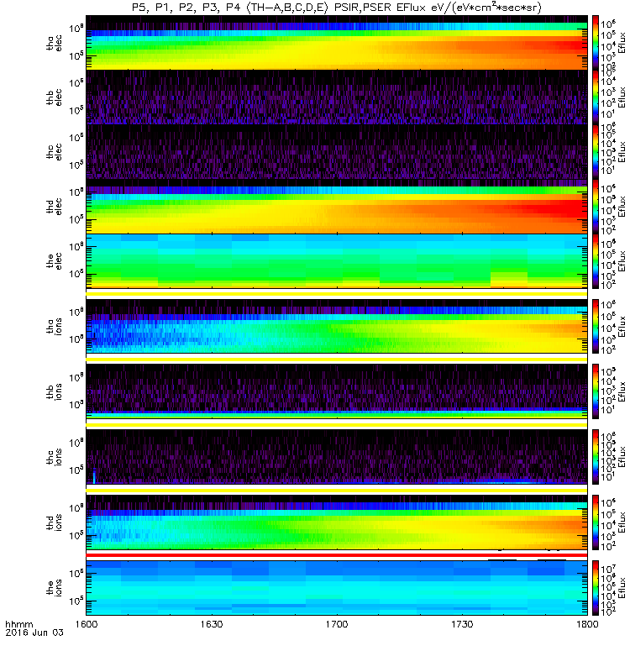Click the 1730 time axis label
630x672 pixels.
tap(462, 624)
